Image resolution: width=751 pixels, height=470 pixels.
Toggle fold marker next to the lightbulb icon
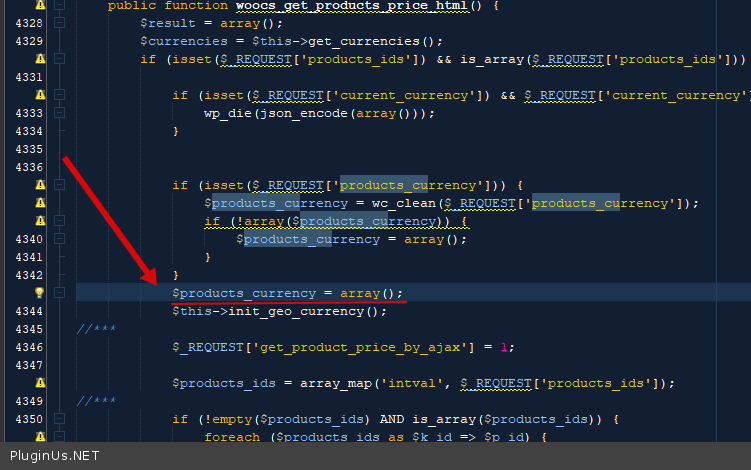[59, 293]
